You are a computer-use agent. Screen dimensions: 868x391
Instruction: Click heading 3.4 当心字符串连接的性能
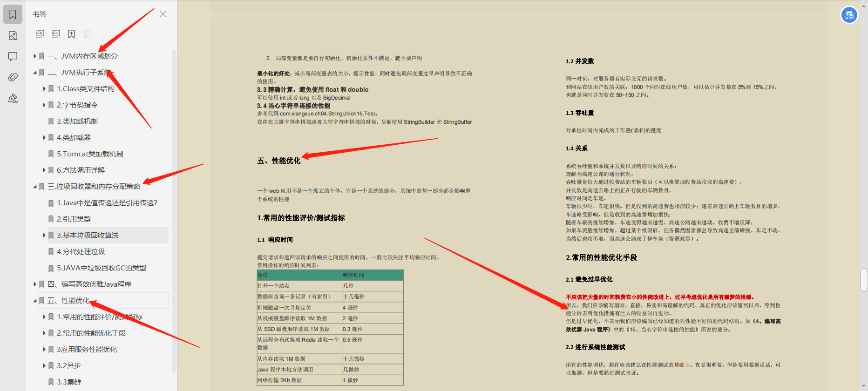point(293,106)
